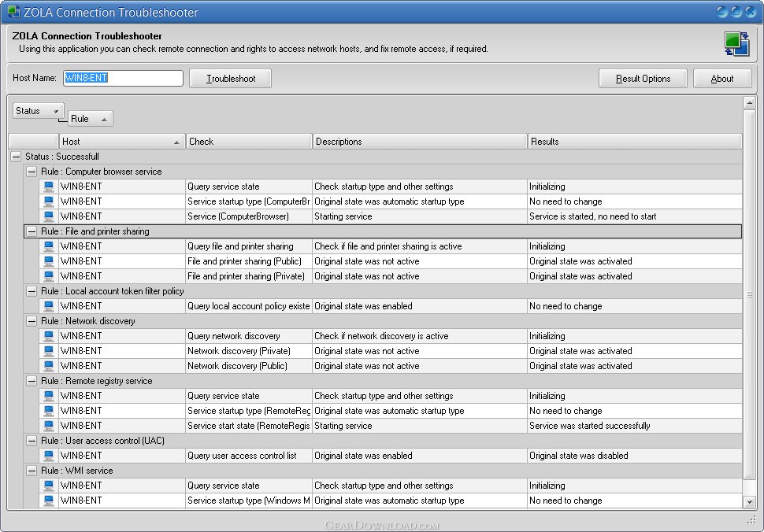Collapse the WMI service rule
The image size is (764, 532).
click(32, 471)
